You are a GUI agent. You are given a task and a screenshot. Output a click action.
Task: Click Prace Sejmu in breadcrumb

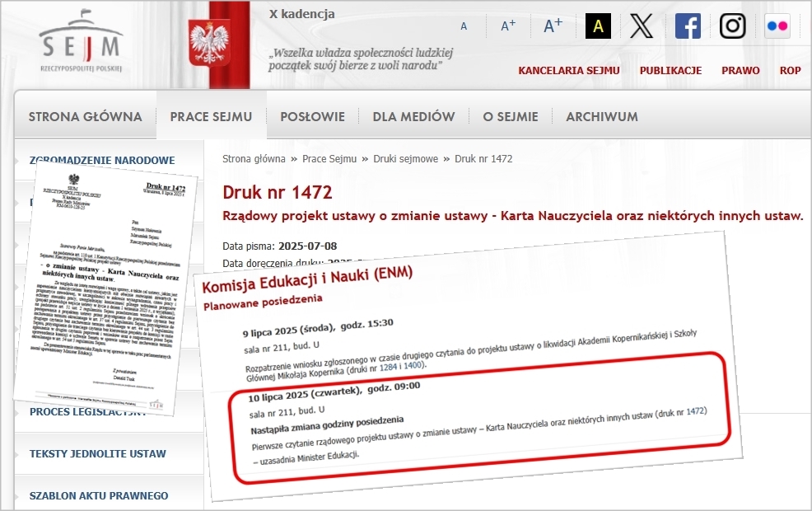click(x=329, y=158)
